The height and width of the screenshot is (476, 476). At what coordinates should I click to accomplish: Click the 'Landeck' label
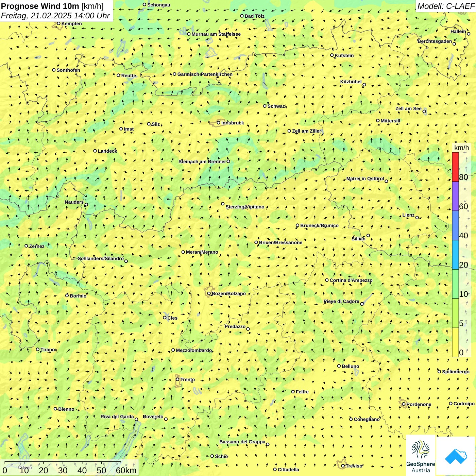(x=107, y=151)
